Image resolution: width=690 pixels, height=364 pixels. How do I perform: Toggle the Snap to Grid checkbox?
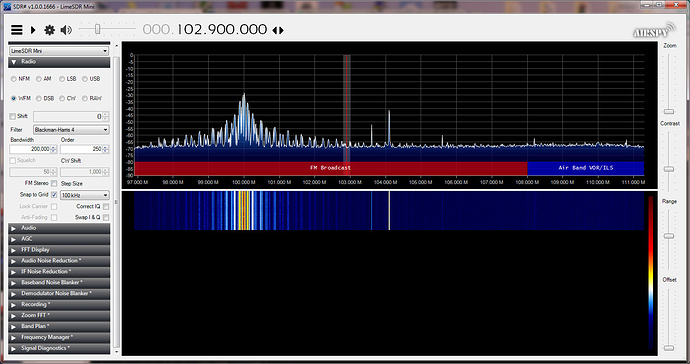[x=54, y=195]
